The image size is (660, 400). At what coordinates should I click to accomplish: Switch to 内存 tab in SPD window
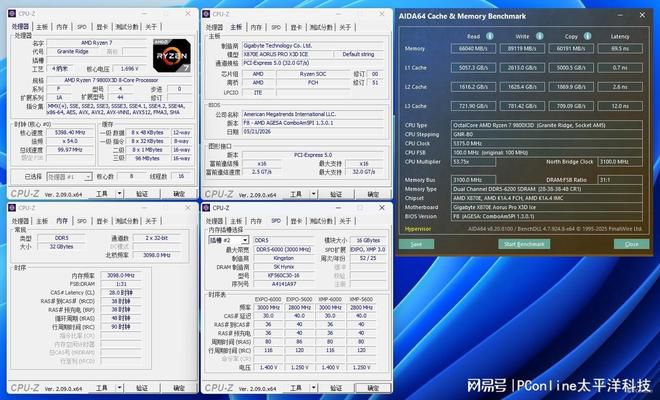[x=256, y=221]
